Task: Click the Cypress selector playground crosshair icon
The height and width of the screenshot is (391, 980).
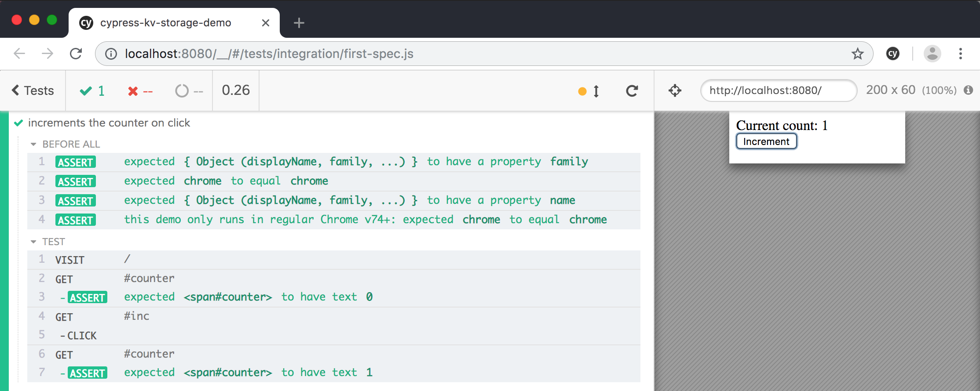Action: 675,91
